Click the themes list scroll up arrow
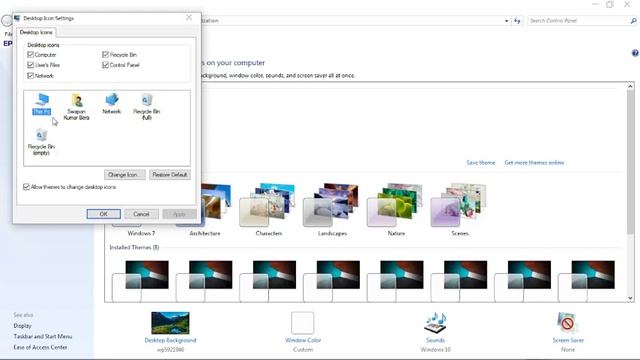 pyautogui.click(x=630, y=87)
